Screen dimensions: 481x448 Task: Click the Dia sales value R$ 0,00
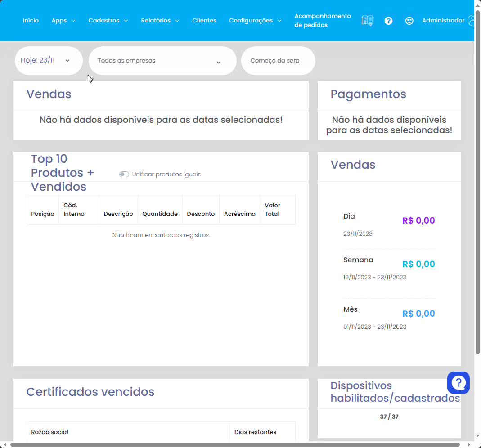[x=418, y=220]
